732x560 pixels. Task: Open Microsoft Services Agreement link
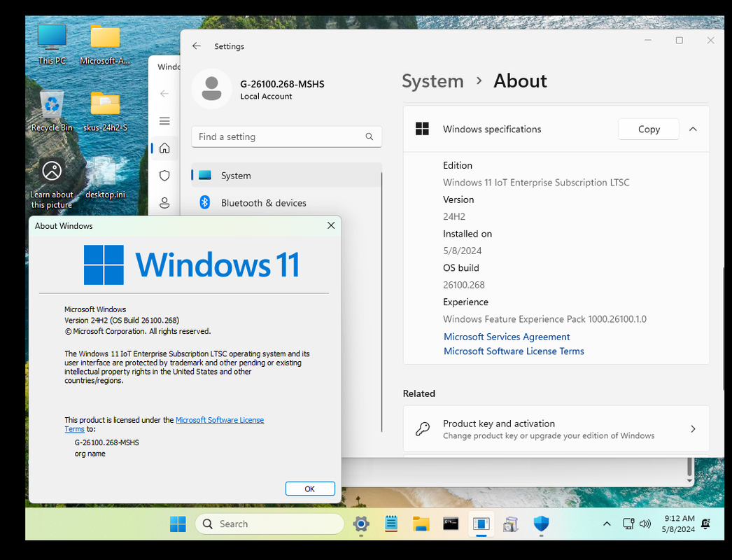click(507, 337)
